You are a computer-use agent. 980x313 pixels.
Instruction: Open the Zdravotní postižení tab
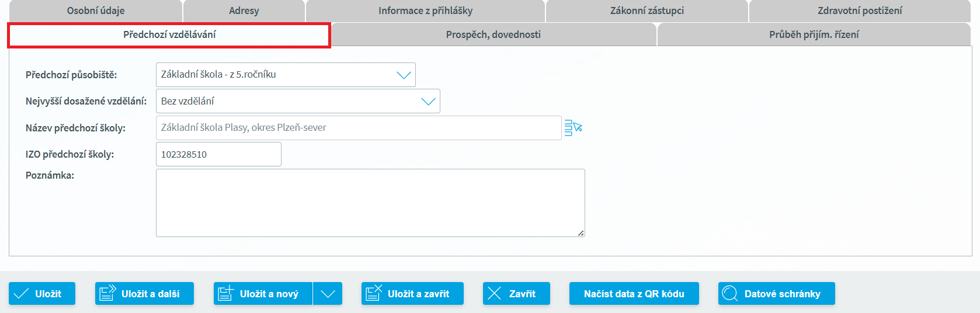860,11
